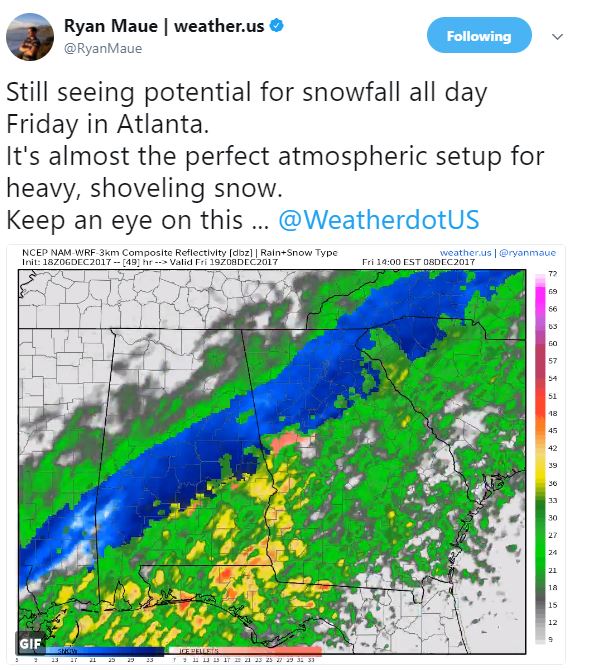Click the NCEP NAM-WRF map title text
This screenshot has height=670, width=591.
pos(179,252)
